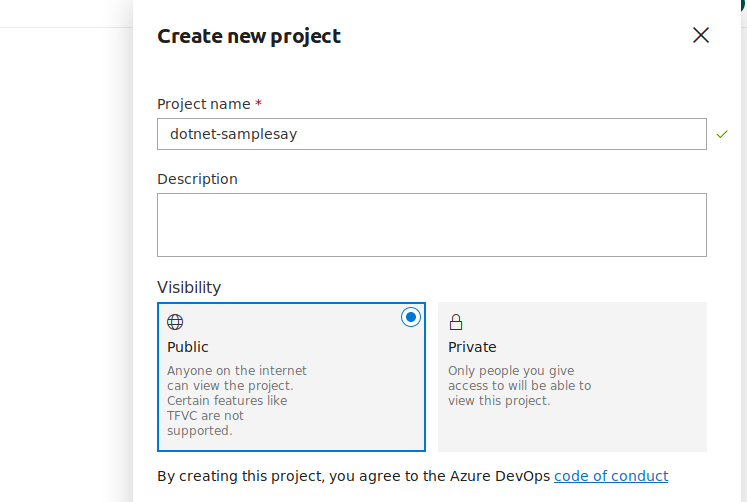
Task: Click the Private card description text
Action: pyautogui.click(x=519, y=385)
